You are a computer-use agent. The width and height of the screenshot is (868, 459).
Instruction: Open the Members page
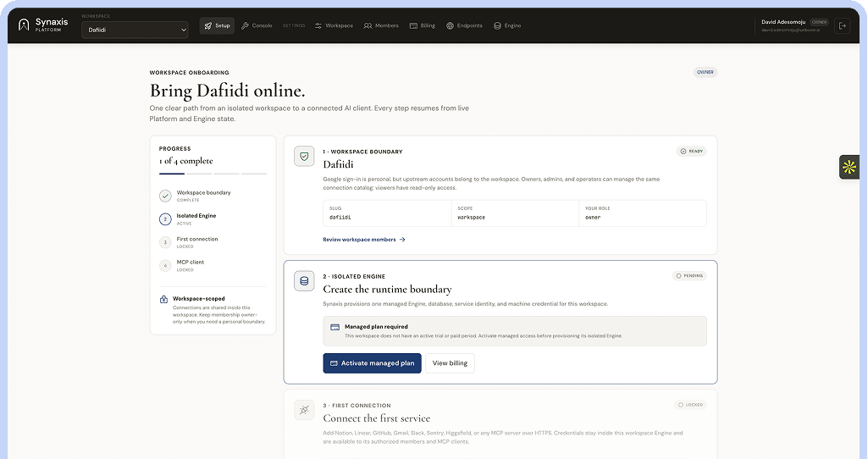pos(381,25)
